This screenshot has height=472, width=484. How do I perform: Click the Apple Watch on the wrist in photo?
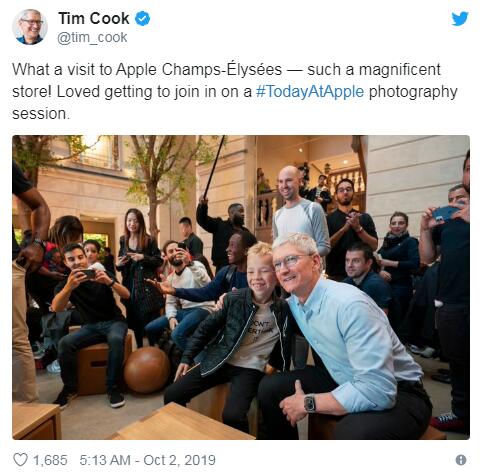click(x=309, y=403)
